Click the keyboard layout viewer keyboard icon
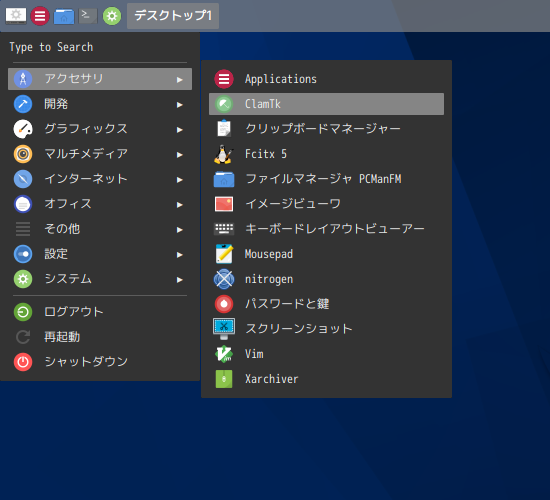Screen dimensions: 550x500 [x=224, y=229]
